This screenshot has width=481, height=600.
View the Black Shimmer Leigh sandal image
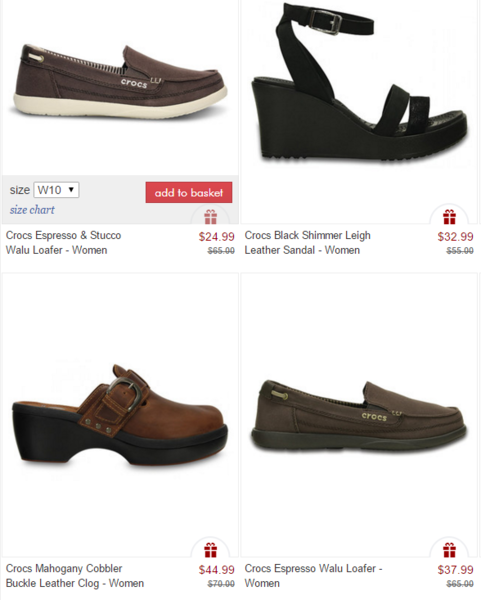click(359, 82)
